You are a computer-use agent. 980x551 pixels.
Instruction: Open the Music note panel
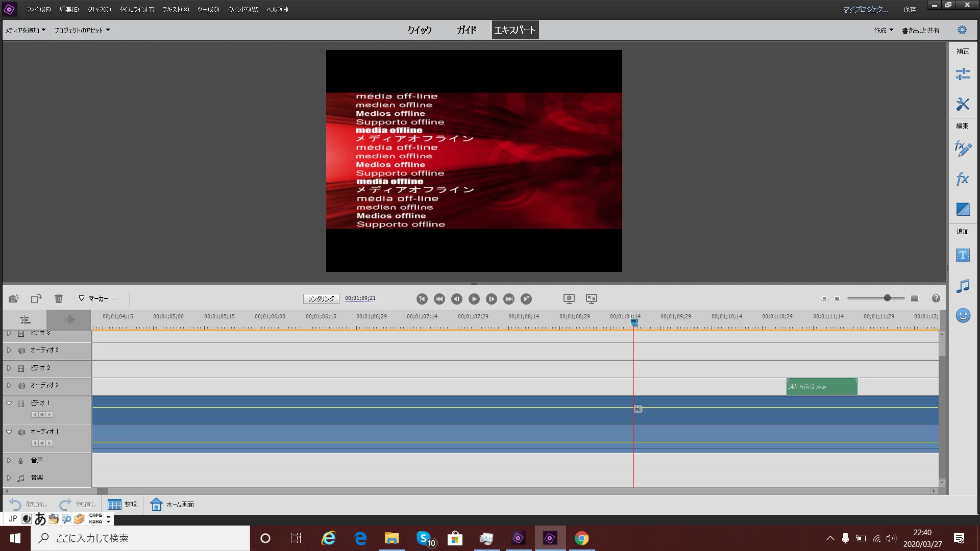point(963,286)
